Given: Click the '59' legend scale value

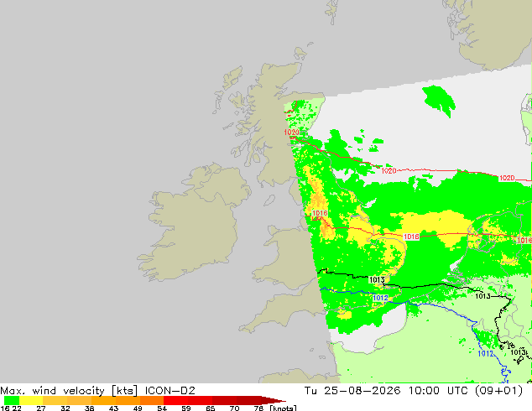Looking at the screenshot, I should (x=186, y=408).
